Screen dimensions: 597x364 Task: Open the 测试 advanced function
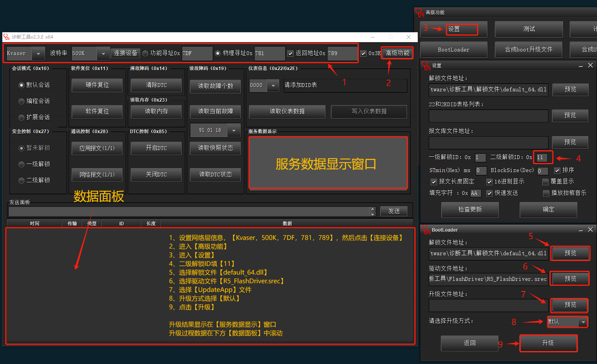[x=529, y=29]
